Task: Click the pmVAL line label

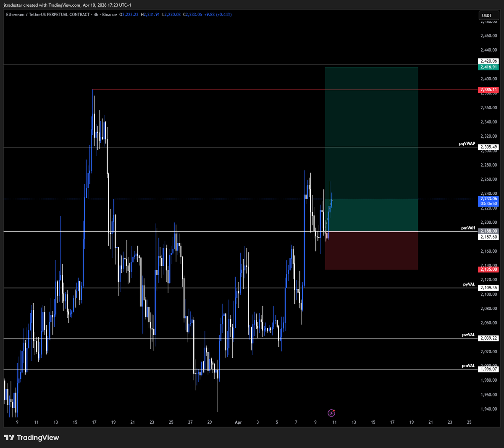Action: pos(469,366)
